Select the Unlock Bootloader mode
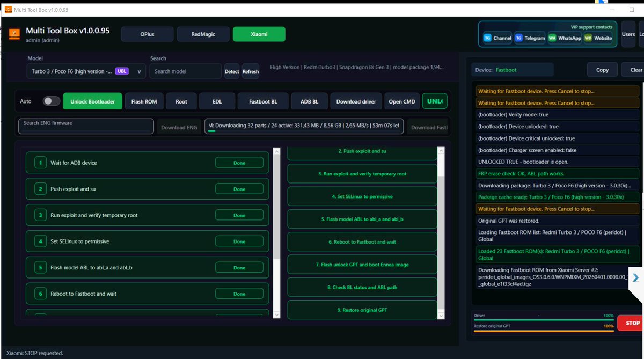This screenshot has width=644, height=359. pos(92,101)
